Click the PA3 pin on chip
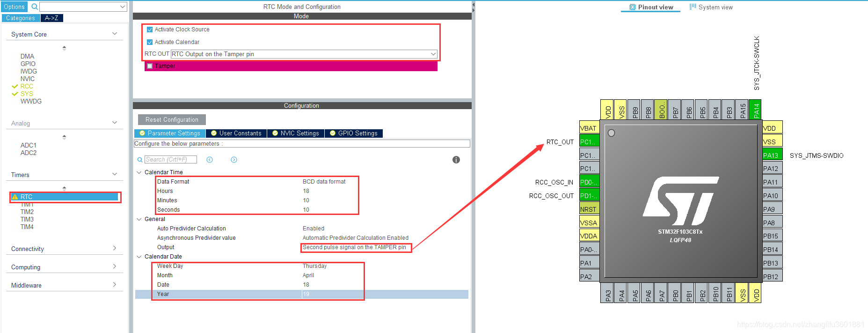 point(607,293)
